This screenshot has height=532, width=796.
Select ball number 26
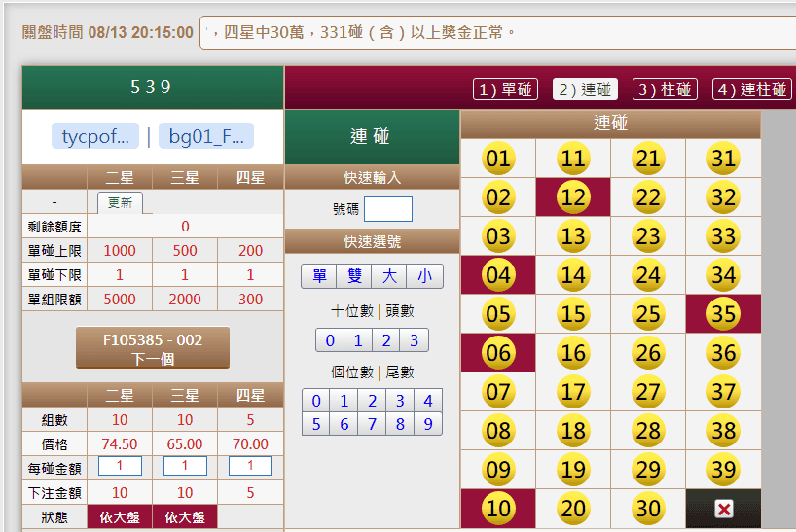pyautogui.click(x=648, y=353)
